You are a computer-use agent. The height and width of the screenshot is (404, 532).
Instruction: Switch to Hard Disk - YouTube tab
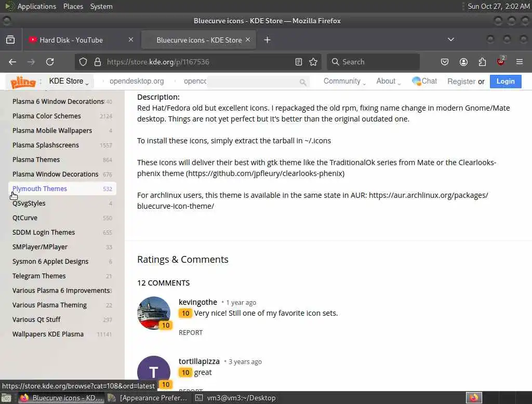[81, 40]
